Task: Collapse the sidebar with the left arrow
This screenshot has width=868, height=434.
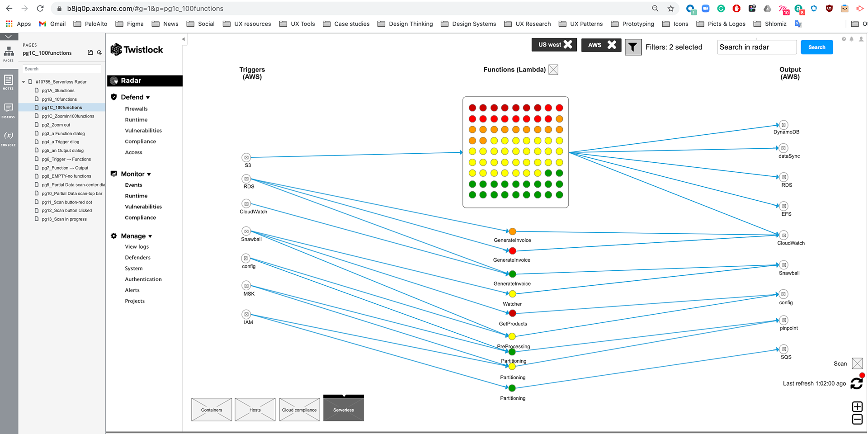Action: [x=183, y=39]
